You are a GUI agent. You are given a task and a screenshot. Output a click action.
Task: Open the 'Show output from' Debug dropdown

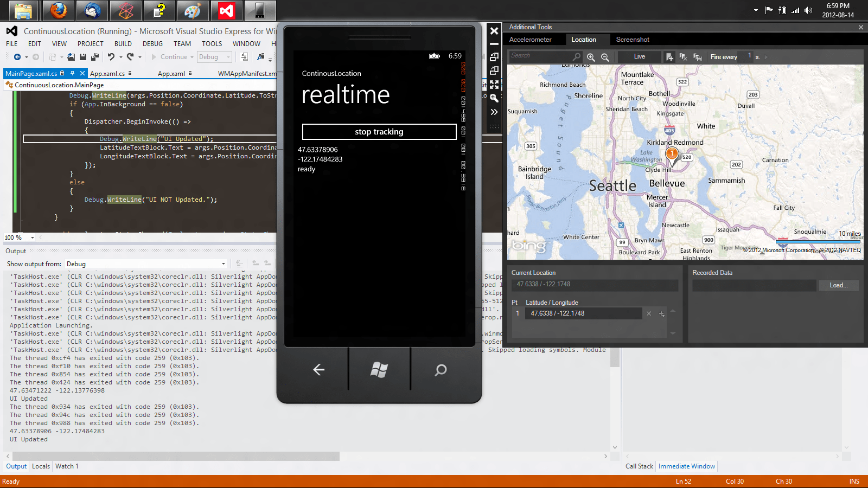(x=223, y=264)
